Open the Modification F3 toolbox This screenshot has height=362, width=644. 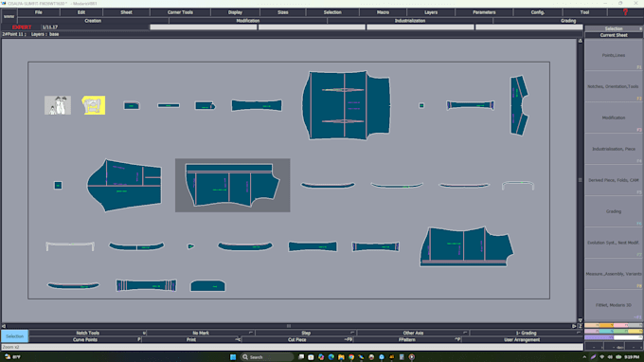point(614,118)
